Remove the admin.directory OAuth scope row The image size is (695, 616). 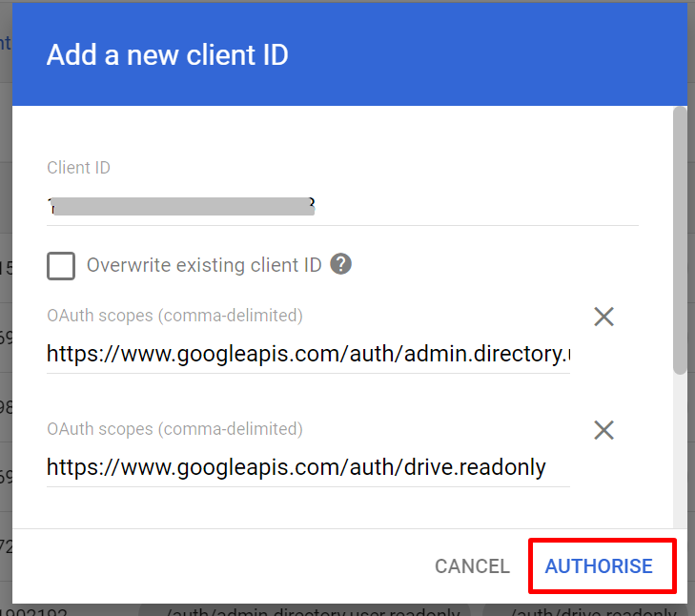coord(603,317)
